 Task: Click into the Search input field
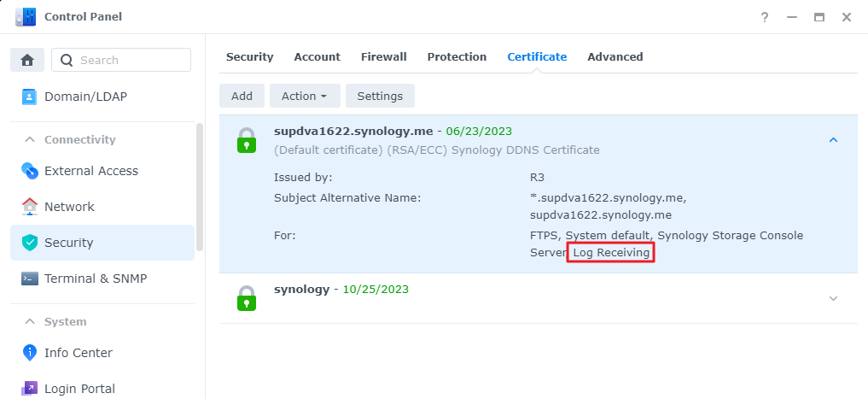point(121,60)
